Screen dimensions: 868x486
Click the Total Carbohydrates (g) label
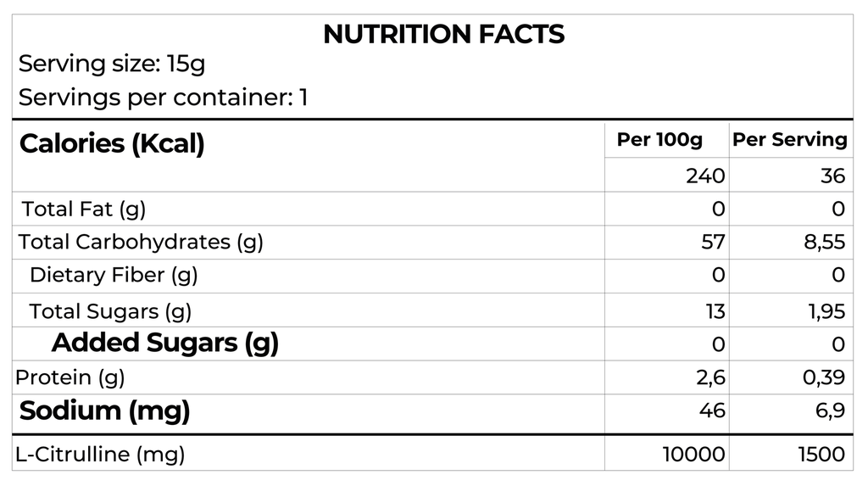[141, 242]
